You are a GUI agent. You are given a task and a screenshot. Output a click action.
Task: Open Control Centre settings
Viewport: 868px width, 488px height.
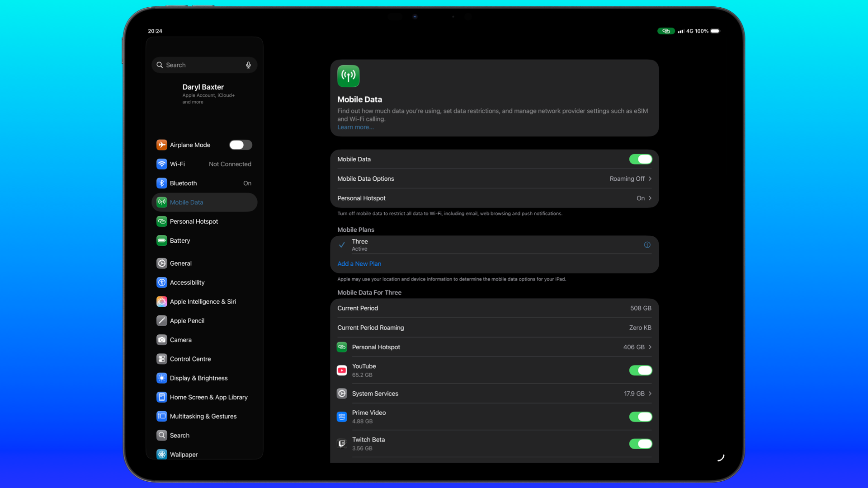coord(190,359)
